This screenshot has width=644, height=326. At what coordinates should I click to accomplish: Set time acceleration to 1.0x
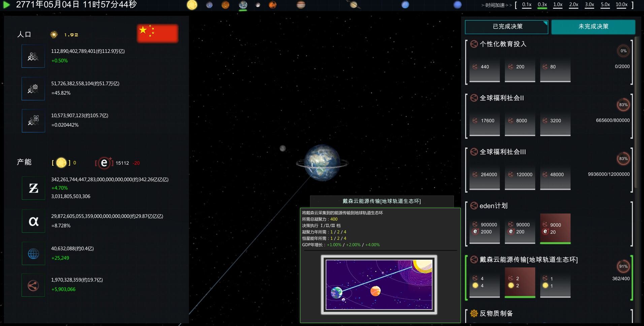tap(557, 5)
